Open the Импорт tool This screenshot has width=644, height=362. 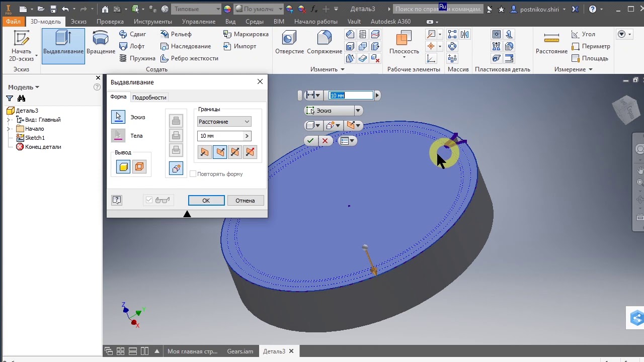pos(239,46)
